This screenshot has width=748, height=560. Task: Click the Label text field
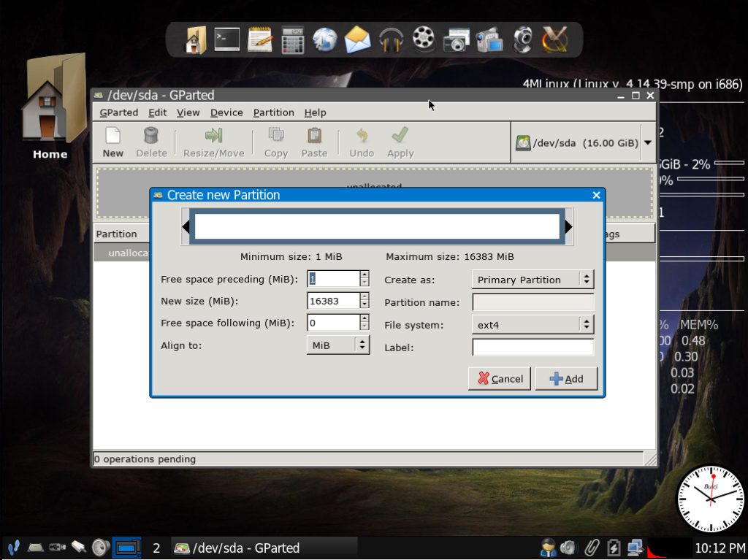pyautogui.click(x=533, y=348)
